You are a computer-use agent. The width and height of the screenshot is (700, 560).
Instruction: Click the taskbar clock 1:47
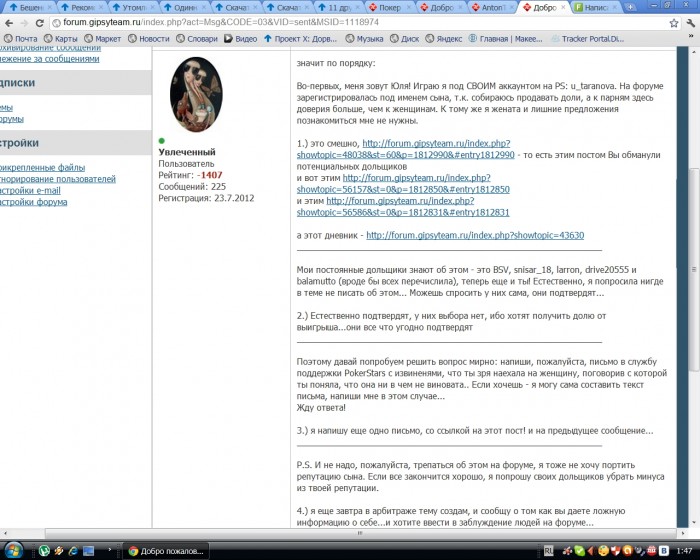pos(685,551)
